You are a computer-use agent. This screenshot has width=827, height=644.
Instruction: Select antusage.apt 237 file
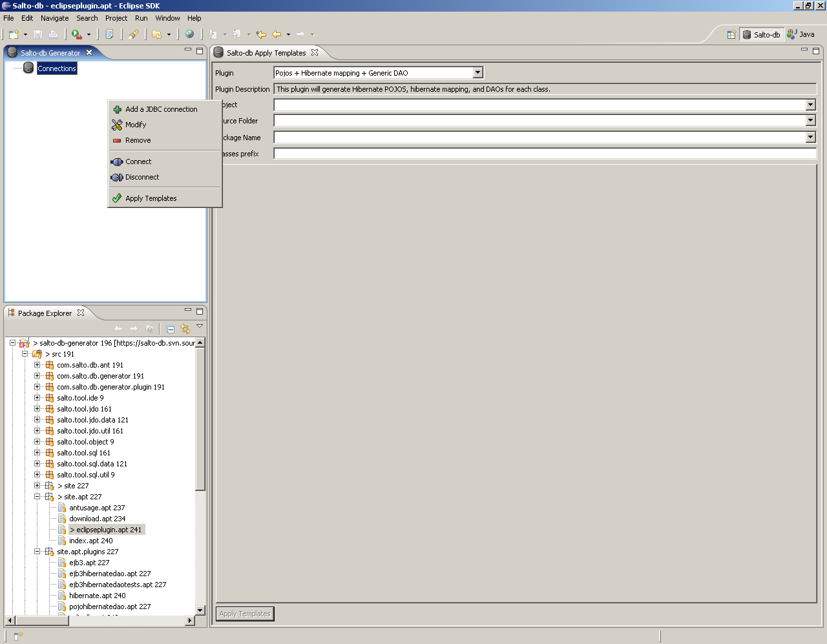click(97, 508)
